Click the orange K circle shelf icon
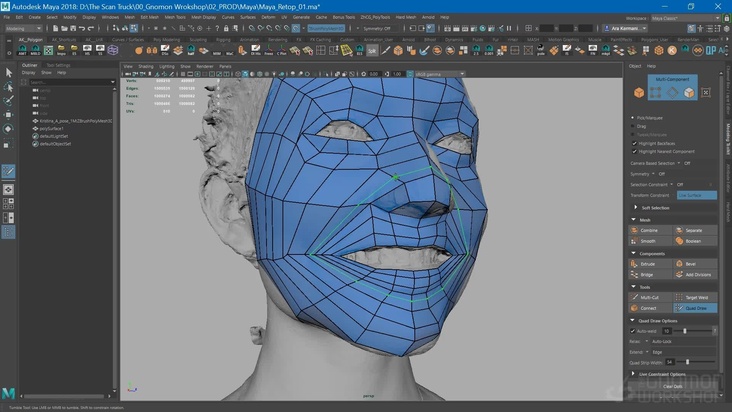The width and height of the screenshot is (732, 412). pos(672,50)
